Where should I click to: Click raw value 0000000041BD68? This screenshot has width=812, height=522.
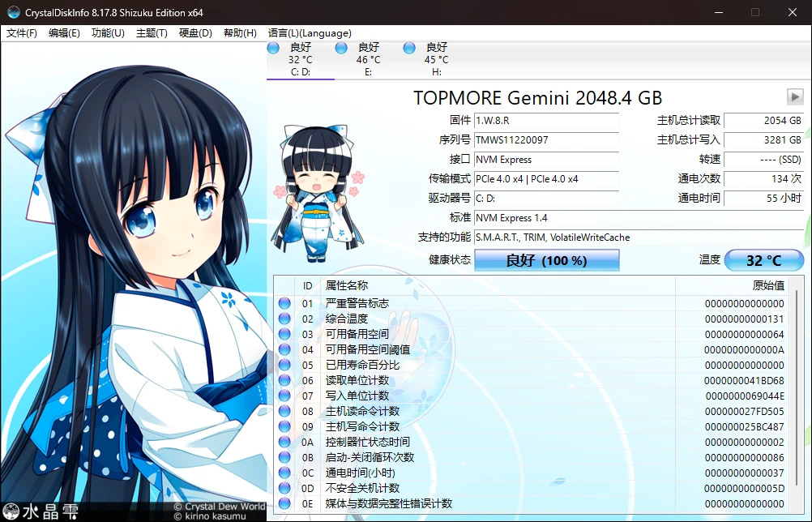coord(744,381)
